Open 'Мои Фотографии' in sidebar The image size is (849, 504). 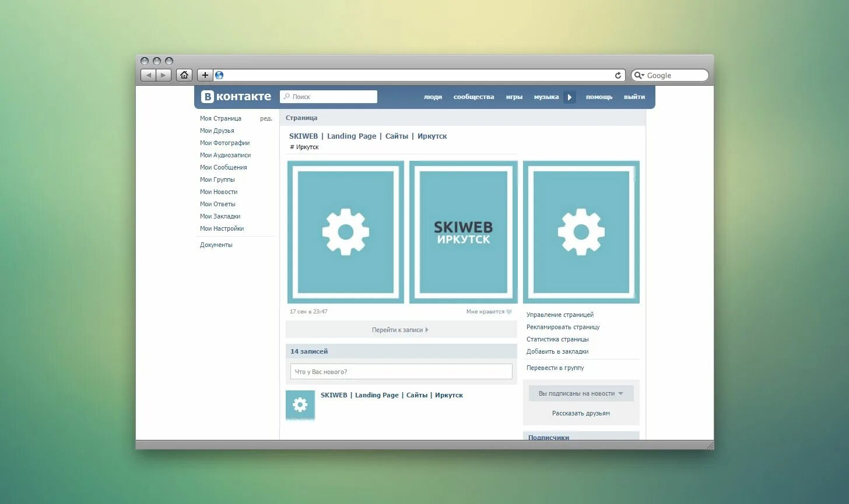pos(224,143)
